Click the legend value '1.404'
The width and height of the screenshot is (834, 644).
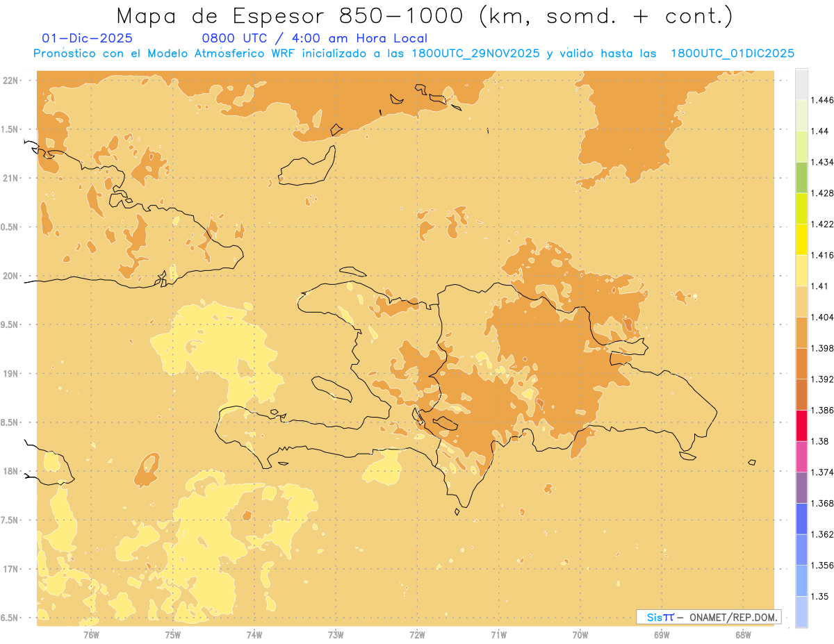pos(822,317)
